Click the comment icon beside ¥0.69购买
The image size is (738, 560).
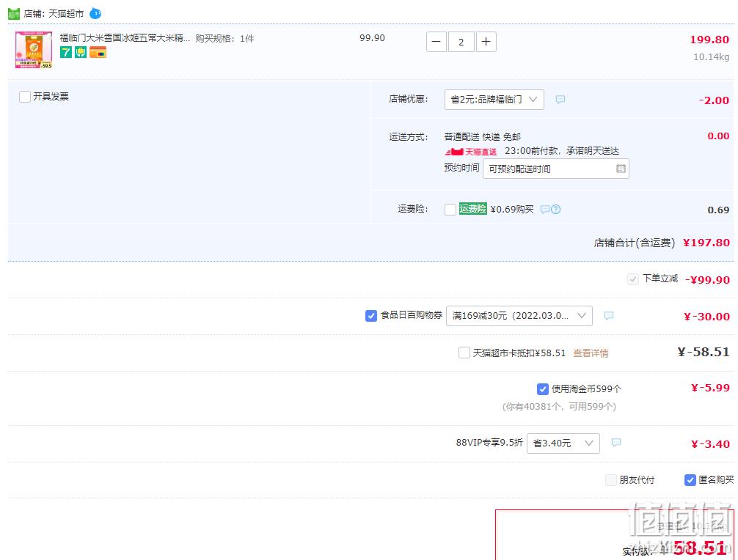point(544,209)
